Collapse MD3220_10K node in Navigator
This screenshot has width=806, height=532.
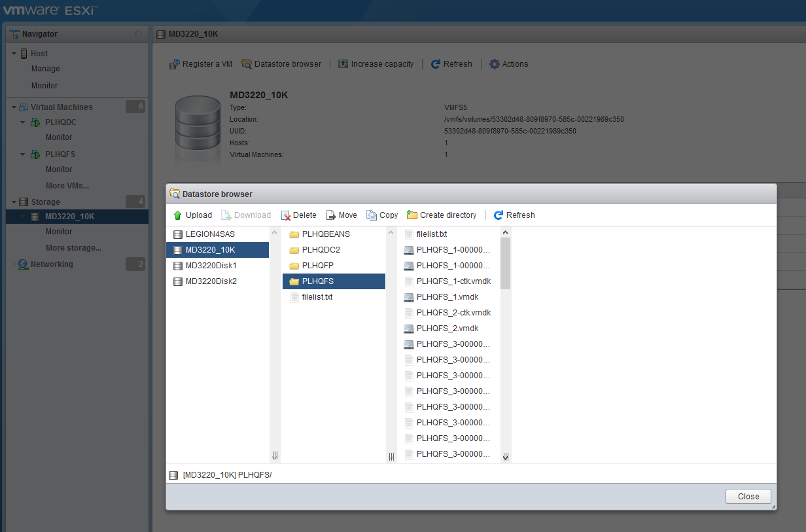point(23,217)
